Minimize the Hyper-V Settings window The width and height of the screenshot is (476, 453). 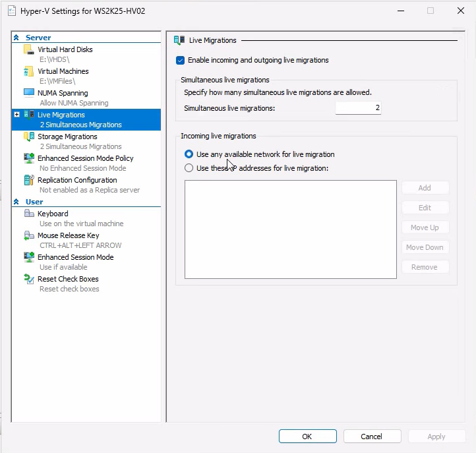[x=401, y=11]
